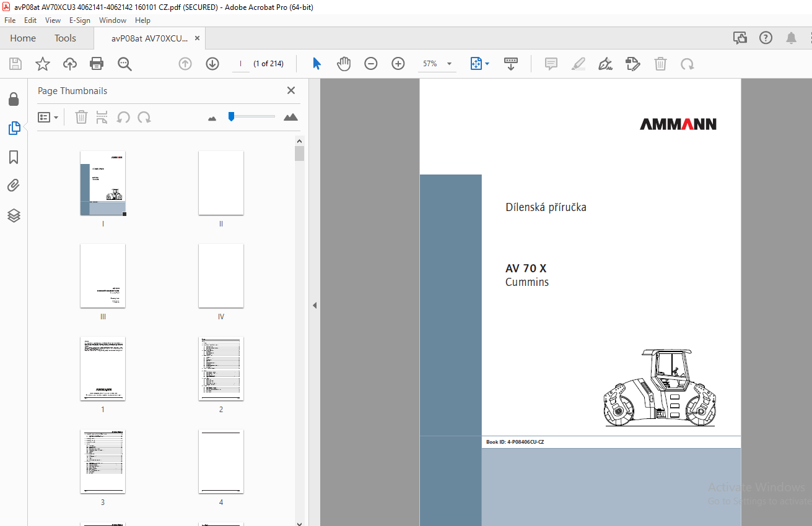This screenshot has height=526, width=812.
Task: Close the Page Thumbnails panel
Action: point(291,90)
